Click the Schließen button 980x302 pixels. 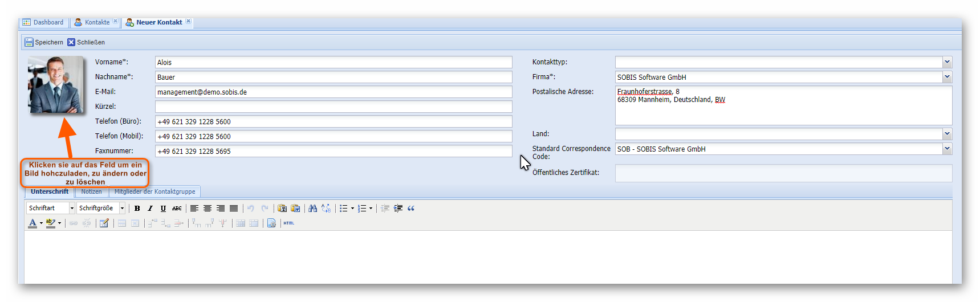[86, 42]
